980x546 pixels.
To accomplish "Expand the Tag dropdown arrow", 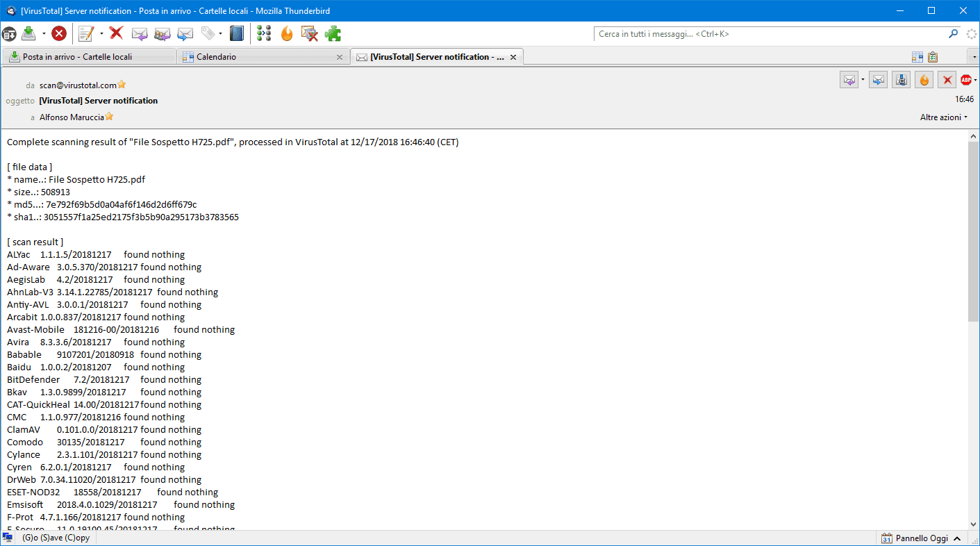I will (221, 33).
